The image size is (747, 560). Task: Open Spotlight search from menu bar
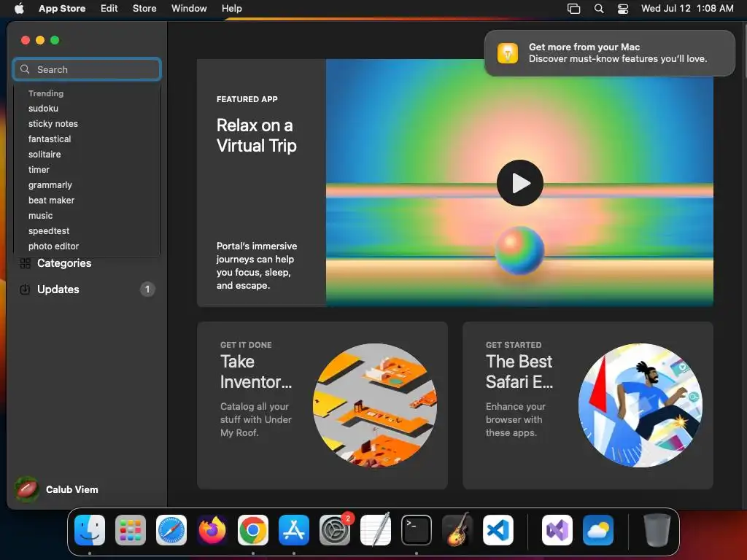coord(599,9)
